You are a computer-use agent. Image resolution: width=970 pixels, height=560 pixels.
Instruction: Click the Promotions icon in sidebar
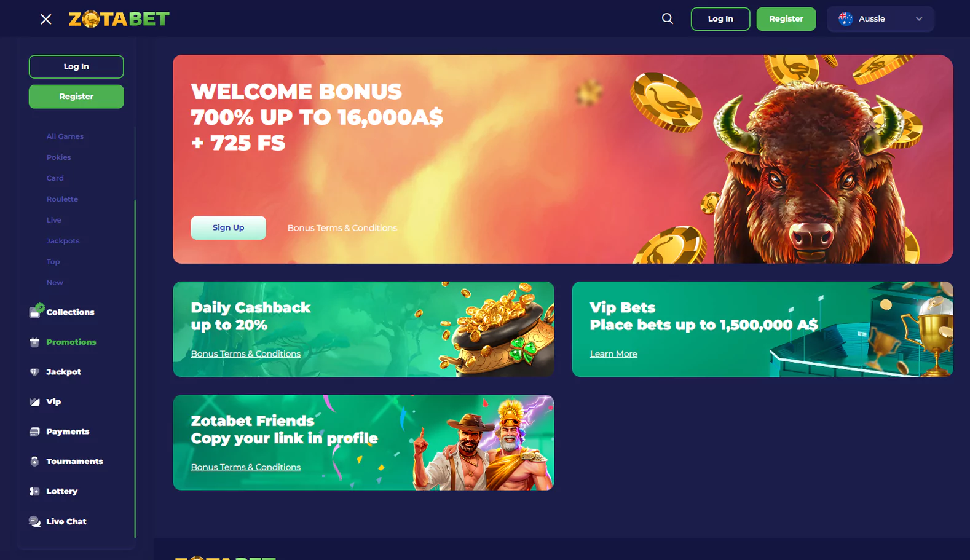point(34,342)
